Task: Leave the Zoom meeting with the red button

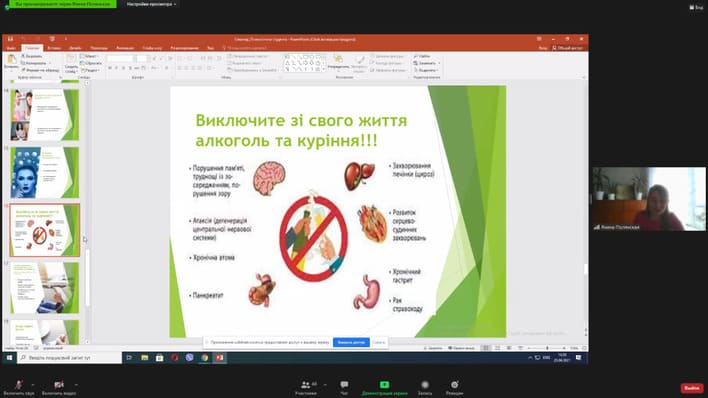Action: 692,388
